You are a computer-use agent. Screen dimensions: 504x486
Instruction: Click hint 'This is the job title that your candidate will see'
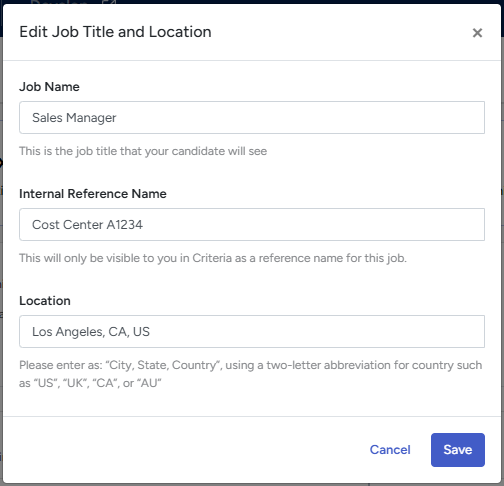(x=143, y=151)
